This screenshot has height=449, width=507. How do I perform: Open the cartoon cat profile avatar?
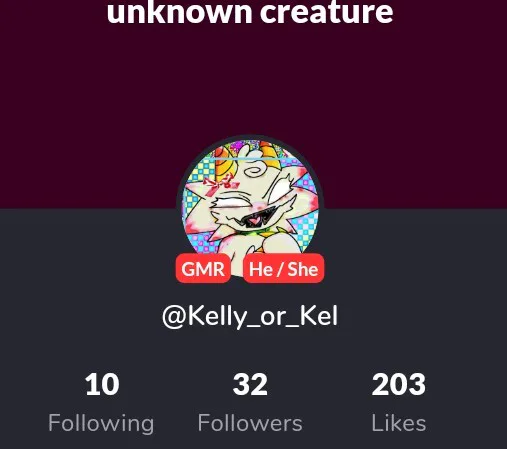[250, 208]
